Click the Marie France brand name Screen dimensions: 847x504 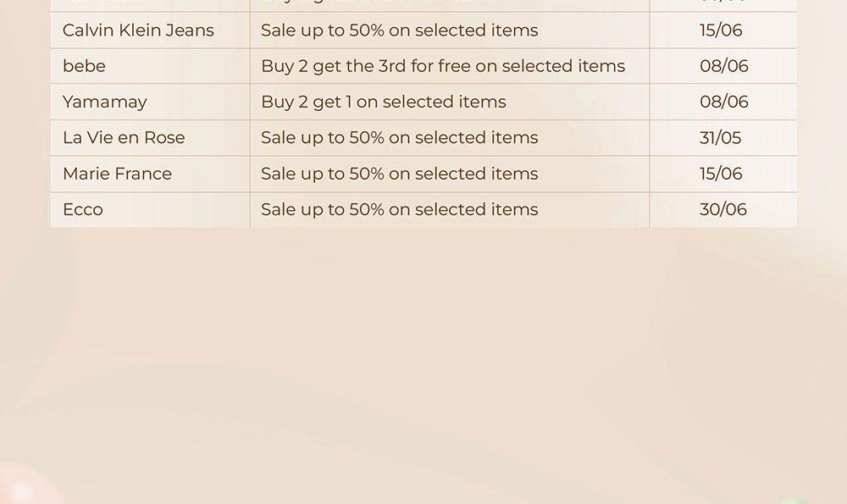point(117,174)
